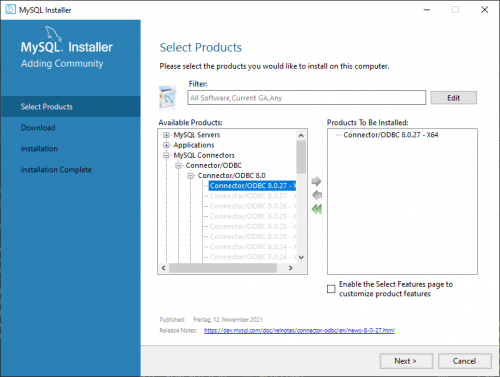Viewport: 500px width, 377px height.
Task: Click the remove all double-left arrow
Action: tap(317, 209)
